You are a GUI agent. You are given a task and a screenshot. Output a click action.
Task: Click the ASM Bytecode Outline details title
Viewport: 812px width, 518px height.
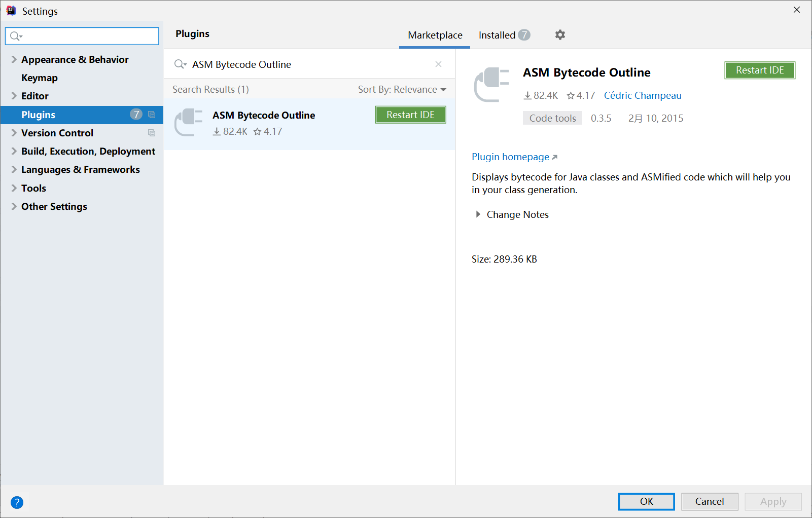click(587, 72)
